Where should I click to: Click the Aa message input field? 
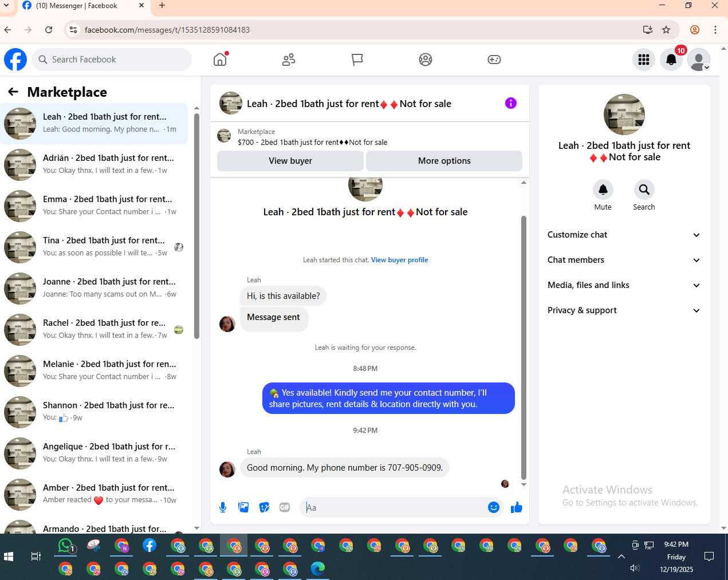pyautogui.click(x=394, y=507)
